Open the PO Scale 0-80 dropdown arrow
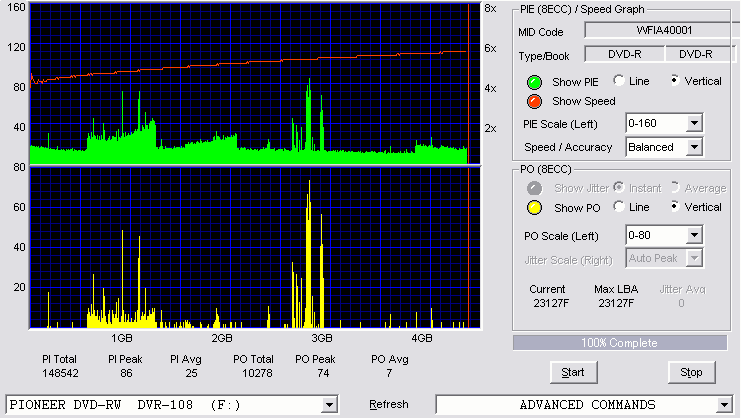Image resolution: width=741 pixels, height=418 pixels. [694, 235]
